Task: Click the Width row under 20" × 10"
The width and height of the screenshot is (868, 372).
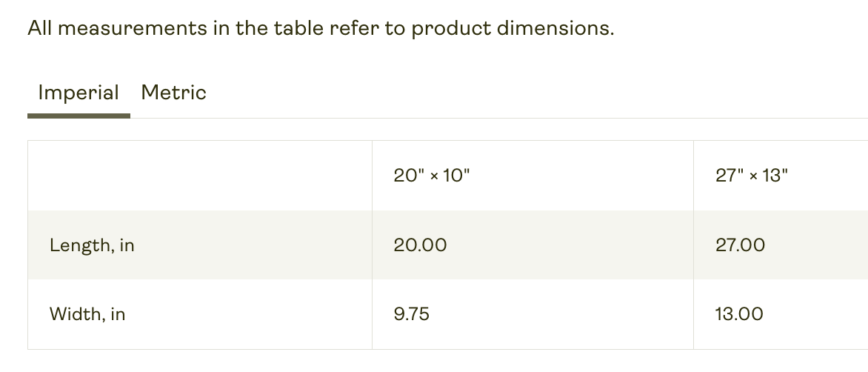Action: coord(533,314)
